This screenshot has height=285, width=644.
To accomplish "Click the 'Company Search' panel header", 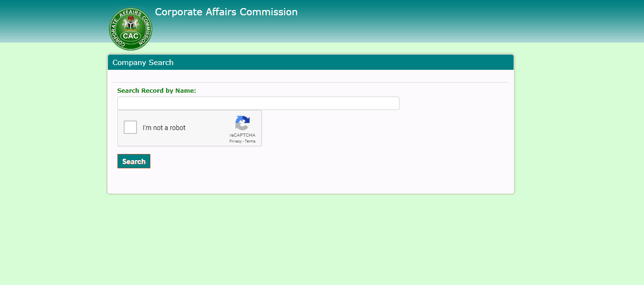I will coord(143,62).
